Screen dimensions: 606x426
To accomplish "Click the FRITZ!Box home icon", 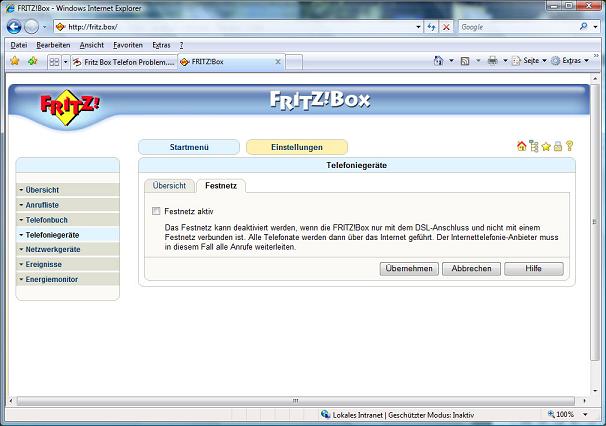I will (521, 147).
